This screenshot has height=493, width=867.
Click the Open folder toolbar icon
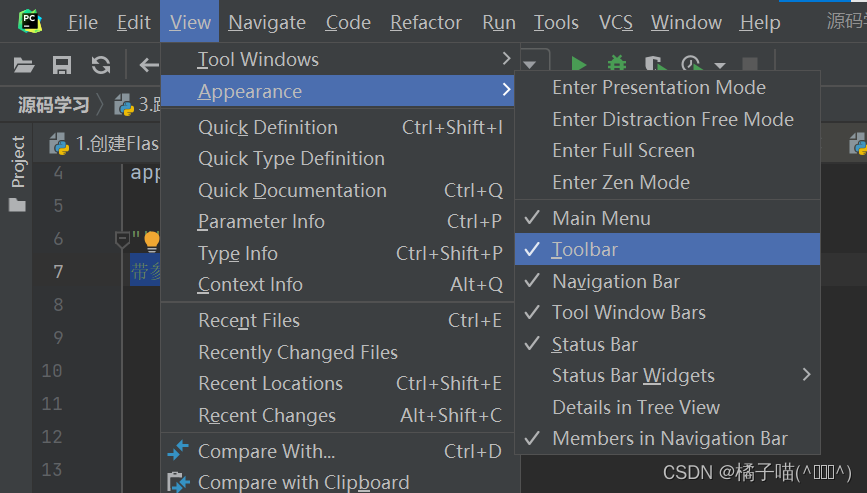pos(24,65)
